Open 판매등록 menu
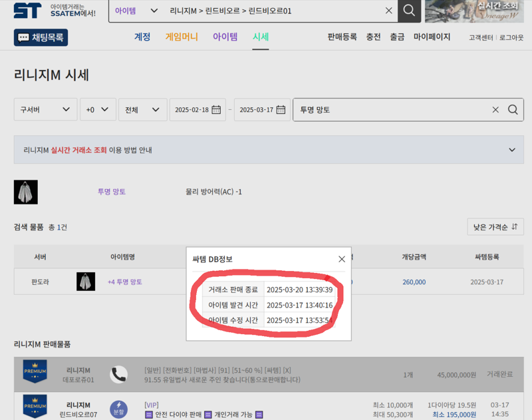 [x=342, y=37]
